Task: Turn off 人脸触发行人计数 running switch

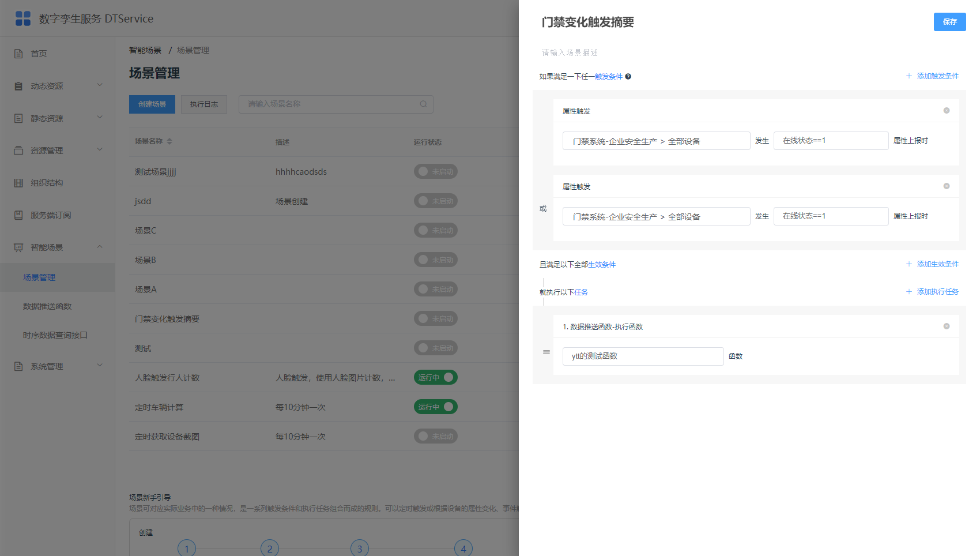Action: (x=436, y=377)
